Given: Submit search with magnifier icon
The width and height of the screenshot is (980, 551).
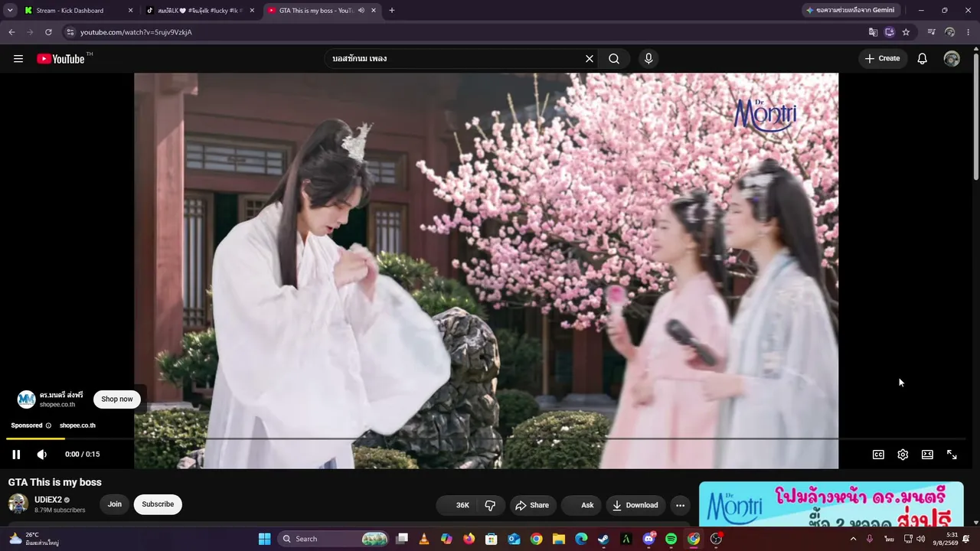Looking at the screenshot, I should 614,59.
